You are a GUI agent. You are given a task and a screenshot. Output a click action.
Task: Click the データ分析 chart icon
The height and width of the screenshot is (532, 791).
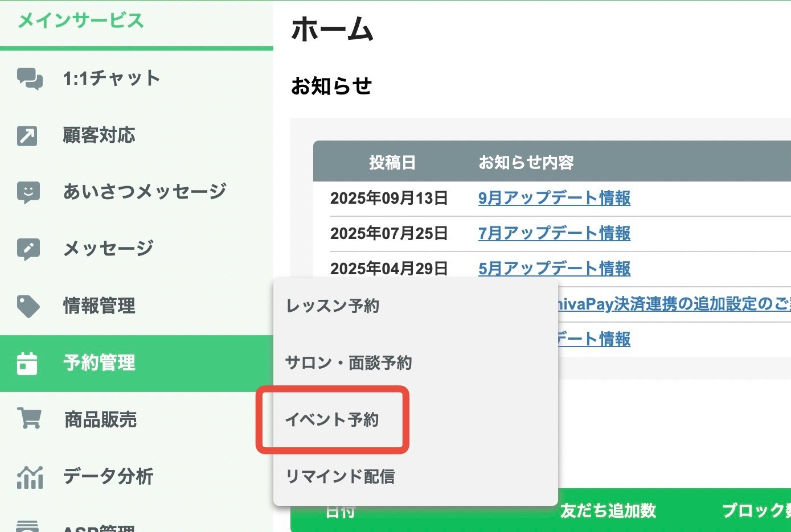tap(30, 477)
